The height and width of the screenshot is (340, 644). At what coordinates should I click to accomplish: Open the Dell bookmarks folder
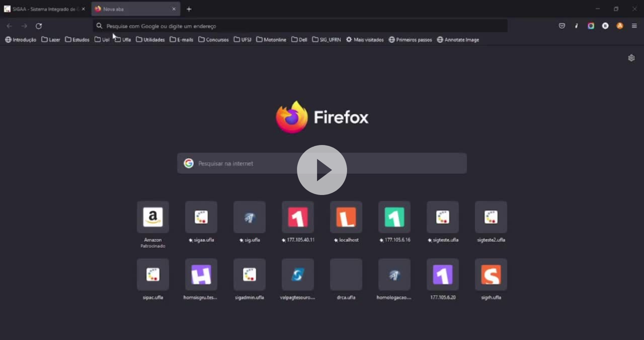299,40
